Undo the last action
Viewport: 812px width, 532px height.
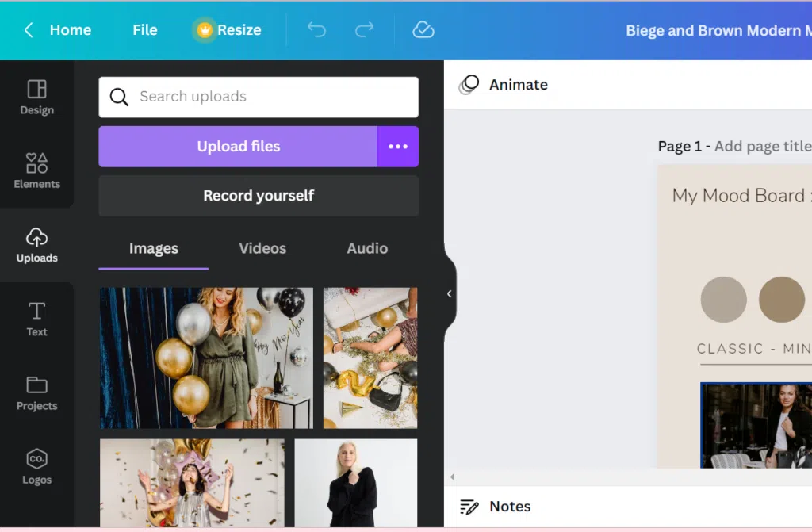pos(316,30)
